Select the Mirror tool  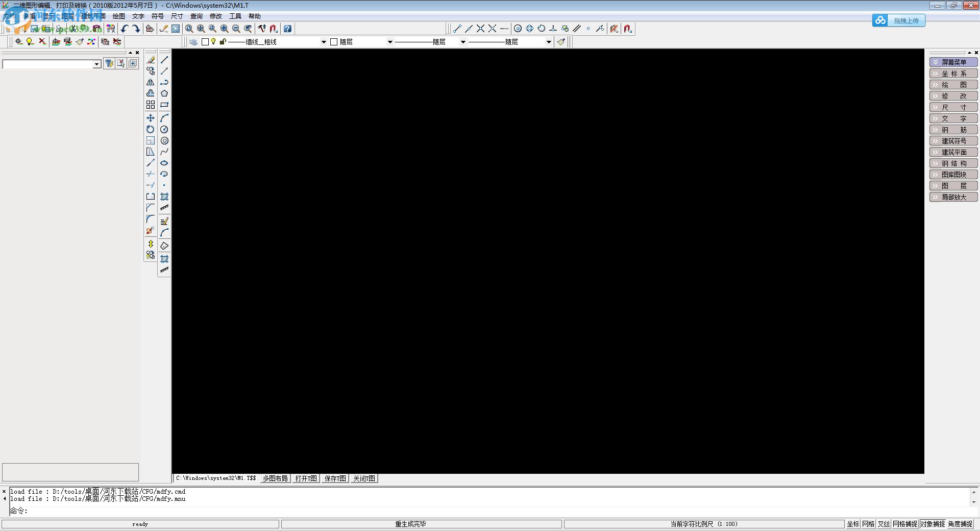pyautogui.click(x=151, y=82)
